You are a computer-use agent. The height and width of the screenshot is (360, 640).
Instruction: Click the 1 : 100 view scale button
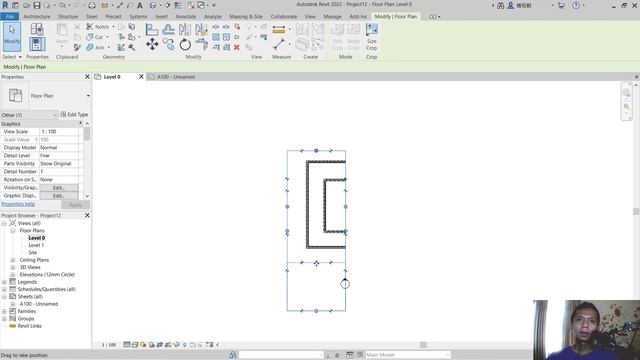pyautogui.click(x=109, y=345)
